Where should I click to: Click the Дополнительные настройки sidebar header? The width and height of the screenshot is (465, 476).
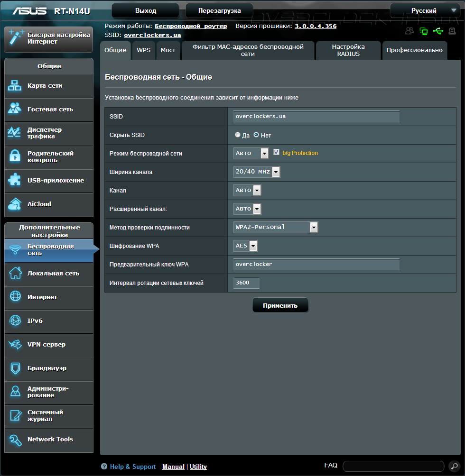point(49,231)
